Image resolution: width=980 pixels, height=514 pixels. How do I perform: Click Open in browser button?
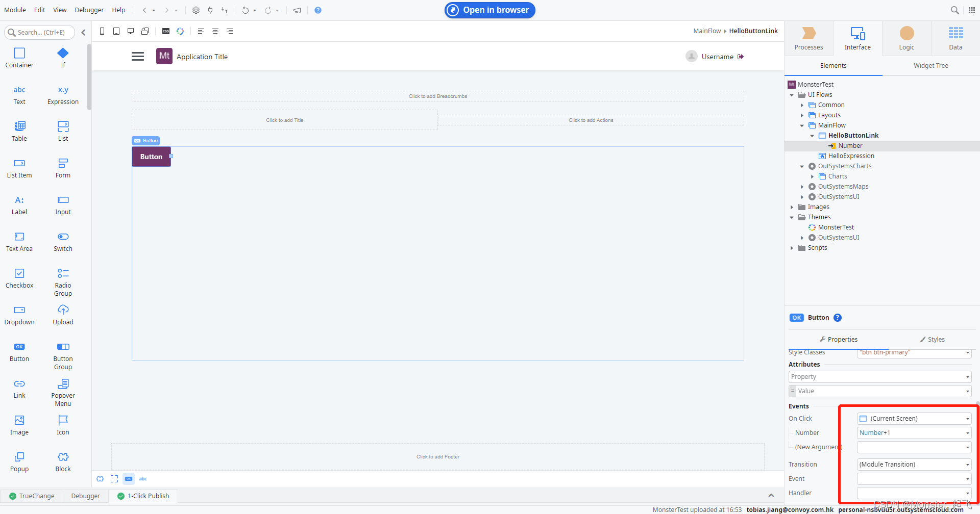tap(490, 10)
